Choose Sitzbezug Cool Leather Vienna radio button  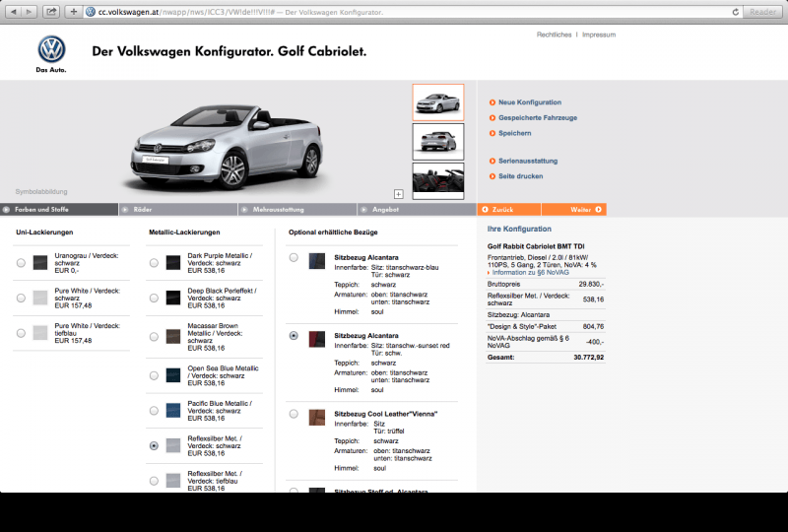coord(294,415)
